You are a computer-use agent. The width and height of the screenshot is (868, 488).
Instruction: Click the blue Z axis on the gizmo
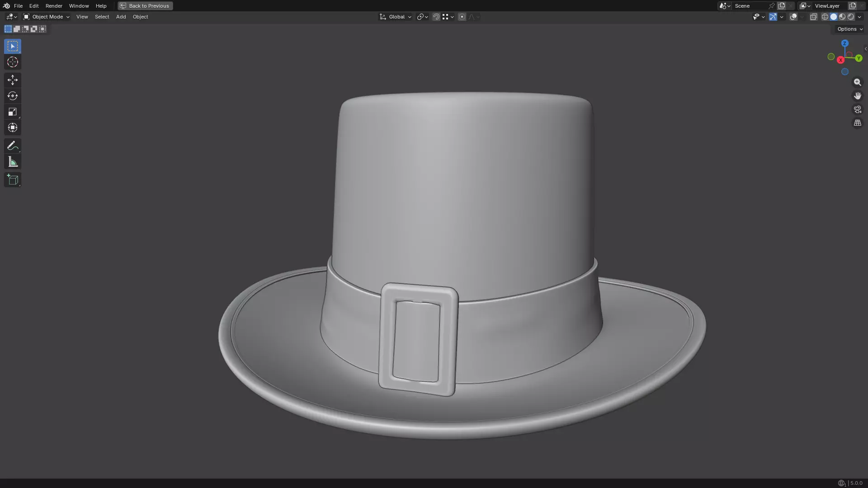844,43
